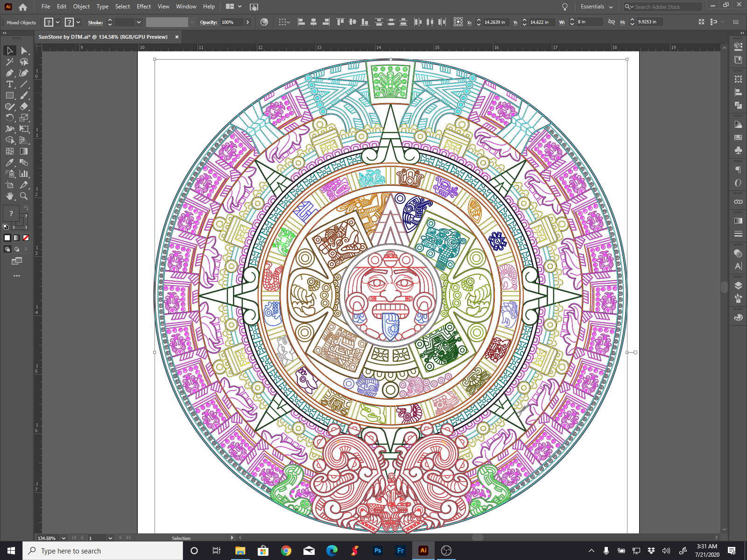747x560 pixels.
Task: Select the Scale tool
Action: [24, 118]
